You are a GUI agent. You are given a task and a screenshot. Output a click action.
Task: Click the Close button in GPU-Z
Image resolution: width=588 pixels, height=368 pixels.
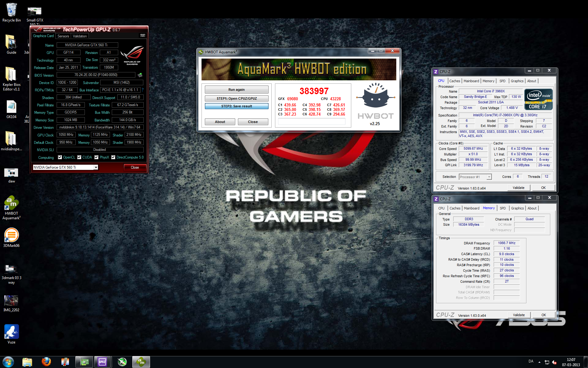pyautogui.click(x=135, y=167)
